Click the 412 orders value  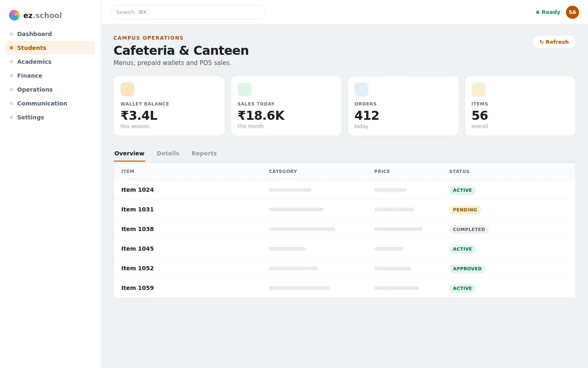tap(367, 115)
